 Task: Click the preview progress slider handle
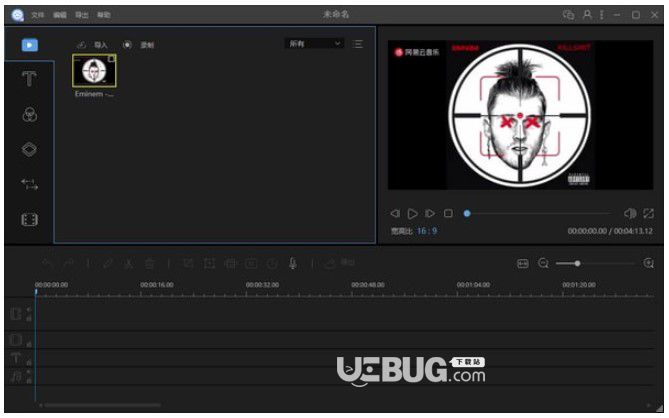[467, 213]
